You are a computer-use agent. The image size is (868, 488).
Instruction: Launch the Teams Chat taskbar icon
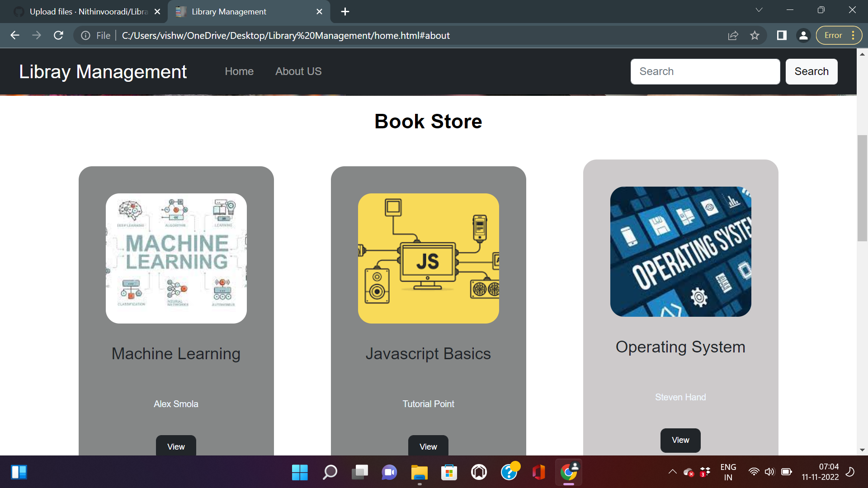click(x=389, y=472)
